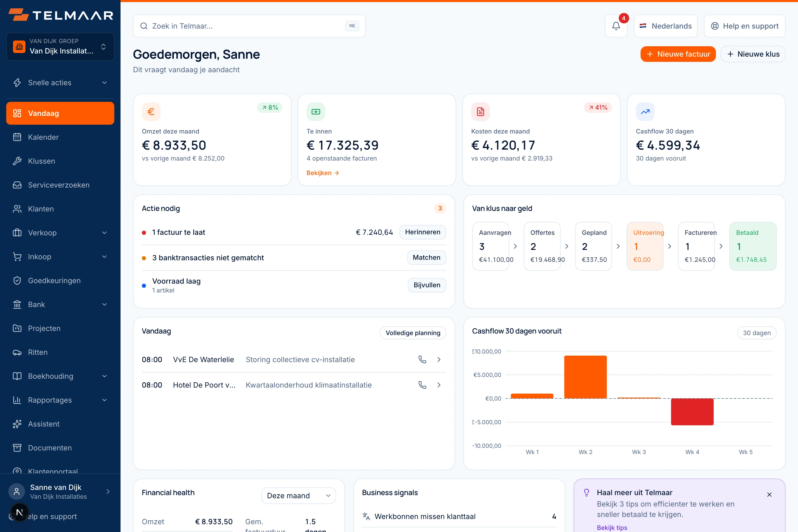Click the search magnifier icon

tap(144, 26)
